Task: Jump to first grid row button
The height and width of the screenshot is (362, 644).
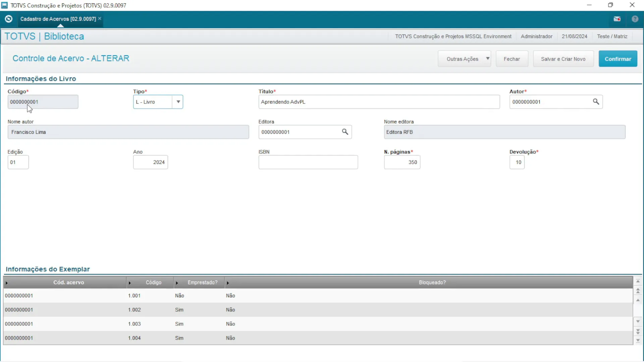Action: (x=638, y=281)
